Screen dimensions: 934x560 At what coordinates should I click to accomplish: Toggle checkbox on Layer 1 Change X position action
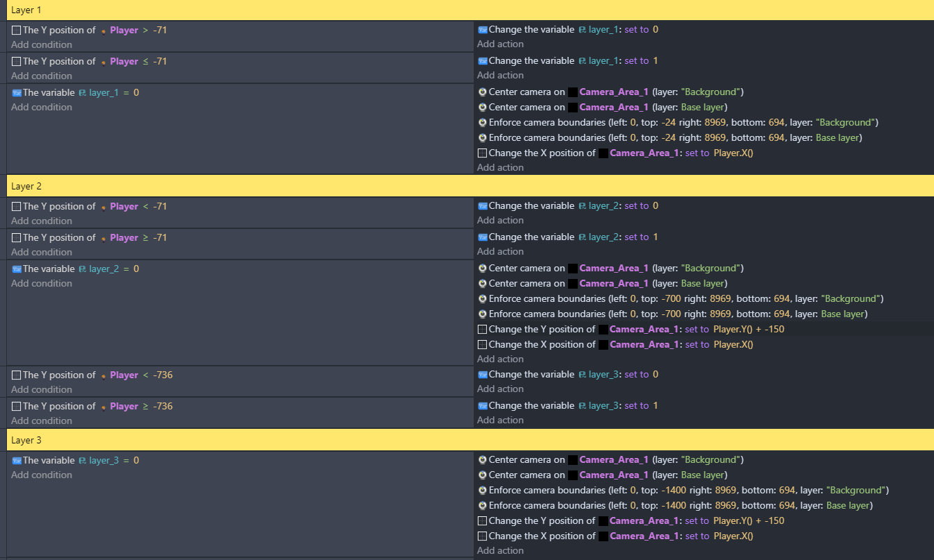click(482, 153)
